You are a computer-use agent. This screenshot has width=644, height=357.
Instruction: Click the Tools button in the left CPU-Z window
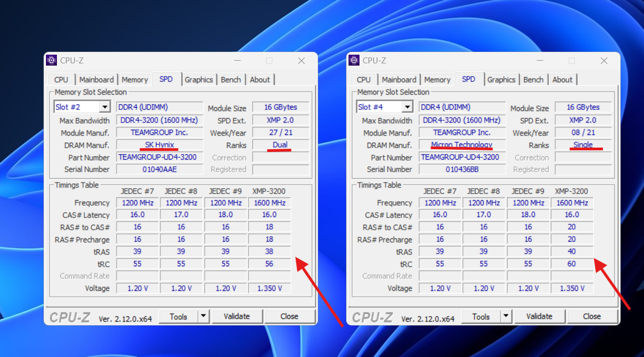point(178,317)
